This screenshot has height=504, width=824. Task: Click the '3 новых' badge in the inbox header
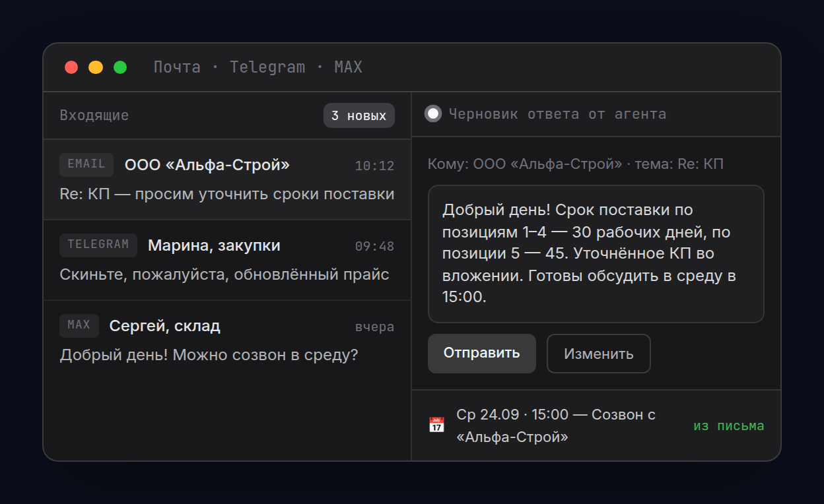point(359,115)
